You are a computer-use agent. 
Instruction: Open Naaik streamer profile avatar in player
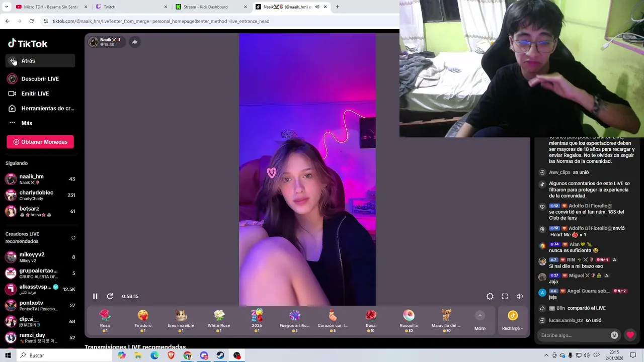click(94, 42)
